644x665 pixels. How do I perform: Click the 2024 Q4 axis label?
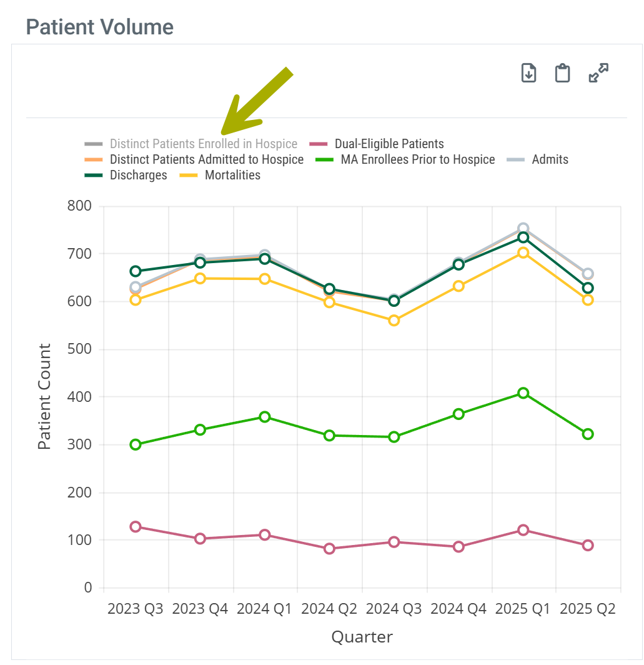(458, 609)
